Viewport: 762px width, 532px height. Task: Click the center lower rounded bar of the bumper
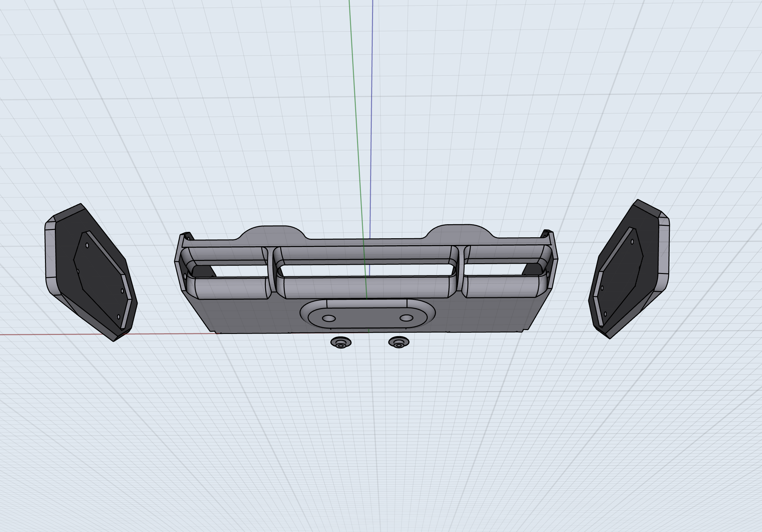point(367,287)
